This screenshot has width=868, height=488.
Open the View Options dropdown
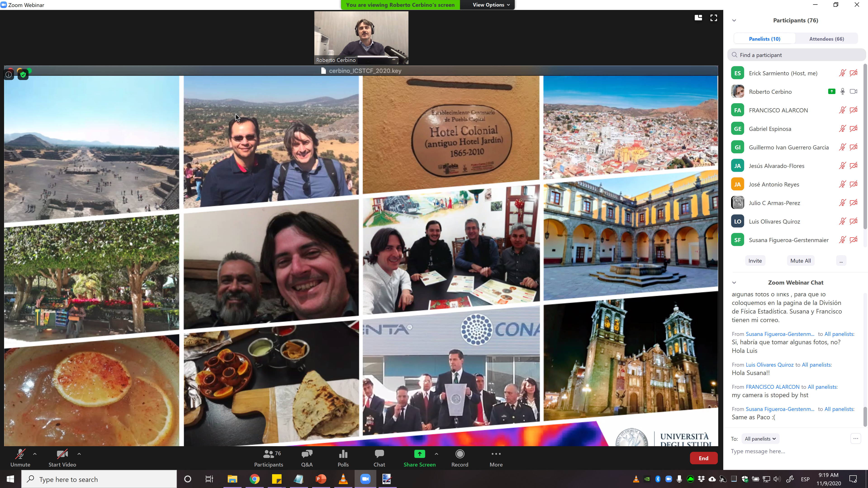(491, 5)
